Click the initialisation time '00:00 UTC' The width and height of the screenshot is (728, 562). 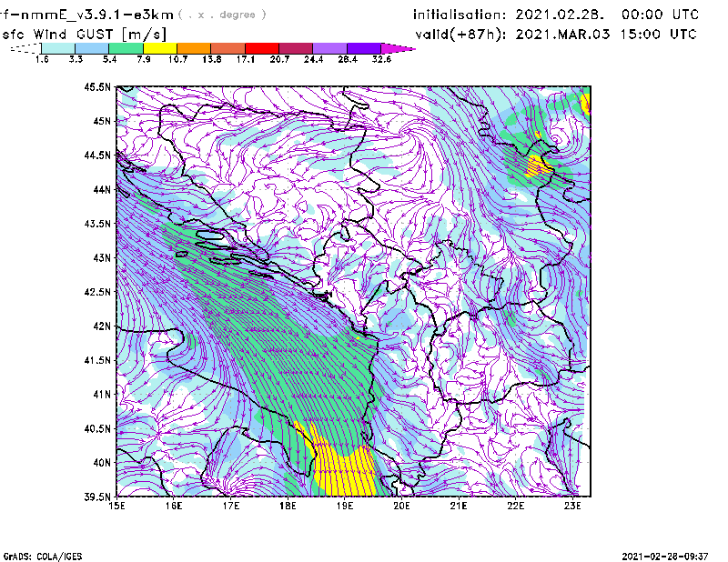pos(660,15)
